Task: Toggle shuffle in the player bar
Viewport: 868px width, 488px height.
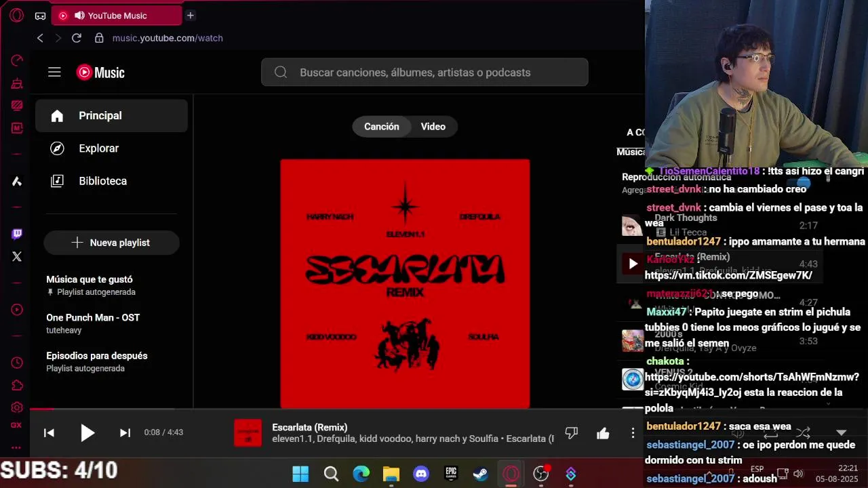Action: tap(803, 432)
